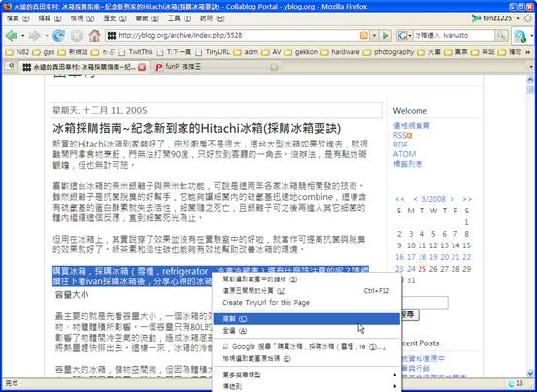The image size is (537, 392).
Task: Open the 說明 (H) Help menu
Action: click(212, 18)
